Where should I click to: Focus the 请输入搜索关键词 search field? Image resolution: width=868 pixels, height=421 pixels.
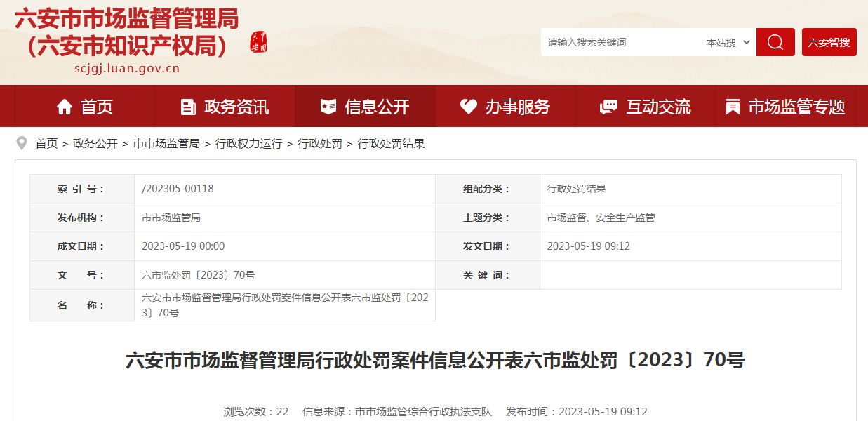pyautogui.click(x=621, y=43)
